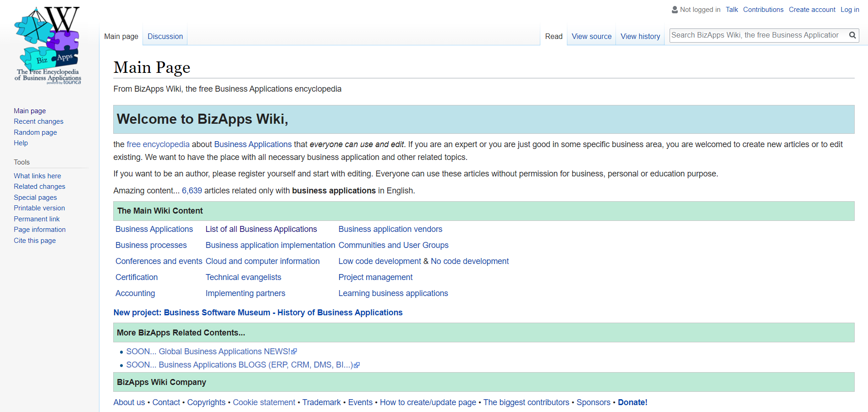Switch to the View source tab
This screenshot has width=868, height=412.
(591, 36)
